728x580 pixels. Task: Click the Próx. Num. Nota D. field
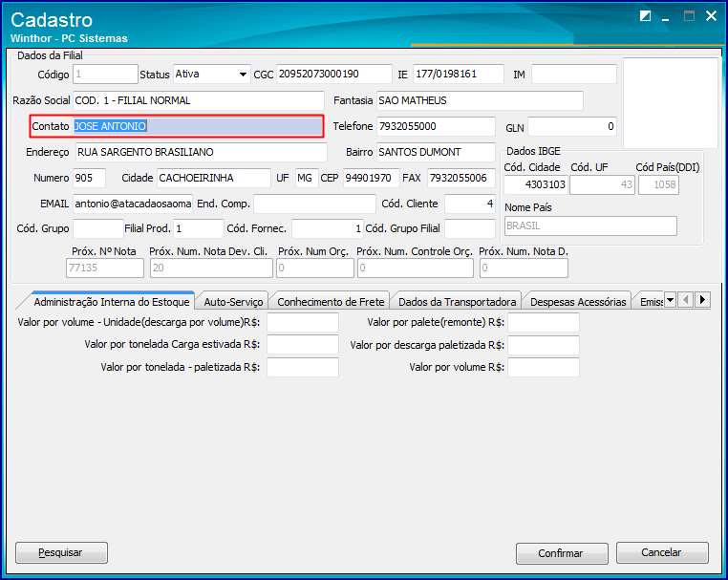[524, 268]
